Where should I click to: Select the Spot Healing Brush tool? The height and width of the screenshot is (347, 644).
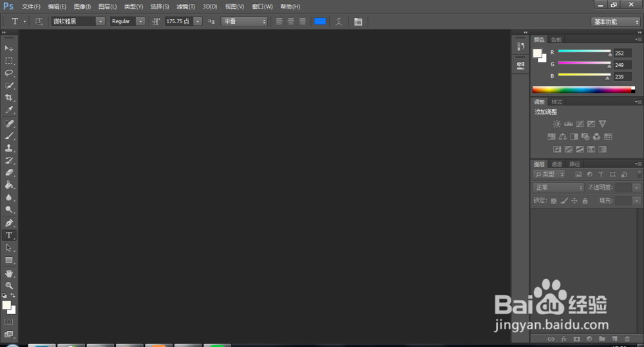click(x=8, y=124)
